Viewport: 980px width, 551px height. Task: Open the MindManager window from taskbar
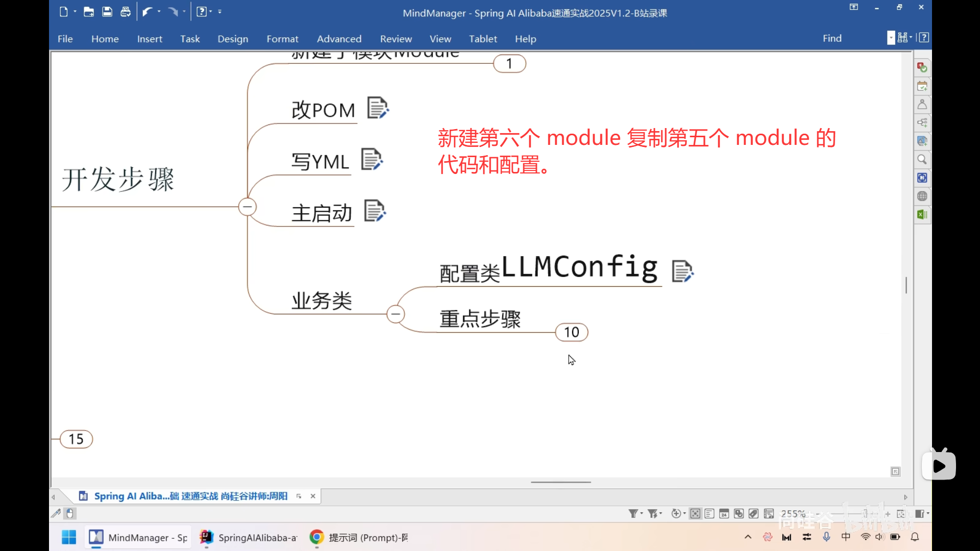137,537
